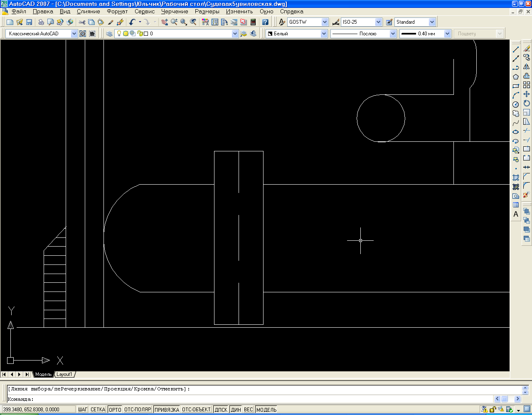Screen dimensions: 532x415
Task: Select the Line drawing tool
Action: (x=516, y=49)
